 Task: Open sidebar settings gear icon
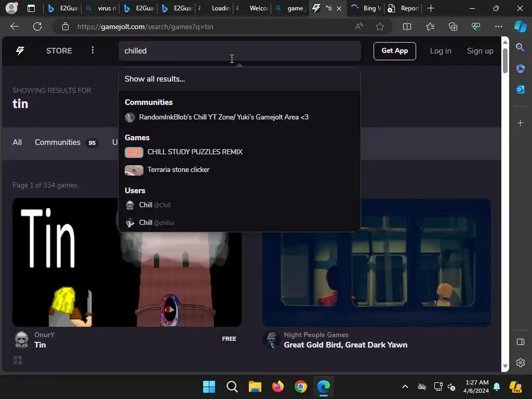click(520, 363)
